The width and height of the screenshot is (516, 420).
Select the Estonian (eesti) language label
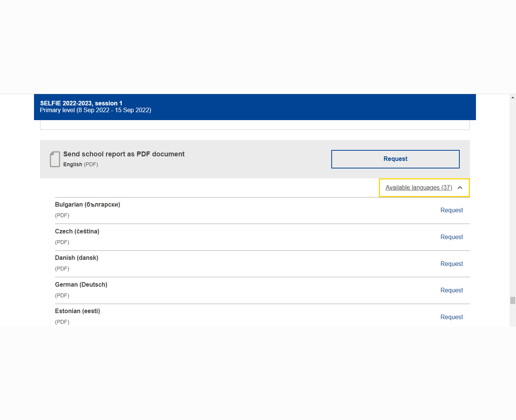click(77, 311)
